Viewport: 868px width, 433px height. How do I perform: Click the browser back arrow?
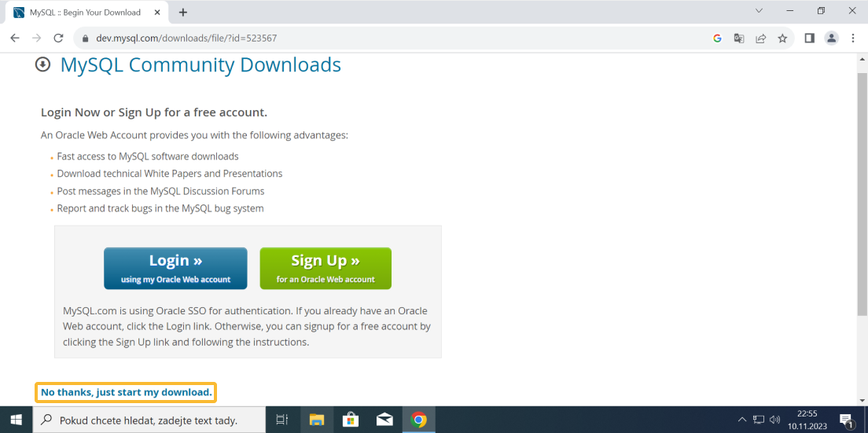coord(14,38)
